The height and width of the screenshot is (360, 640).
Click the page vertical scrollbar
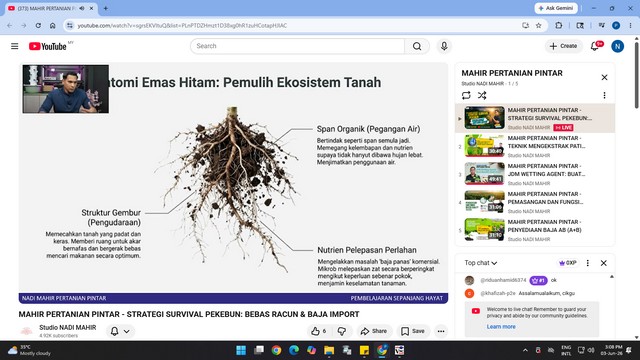[636, 73]
